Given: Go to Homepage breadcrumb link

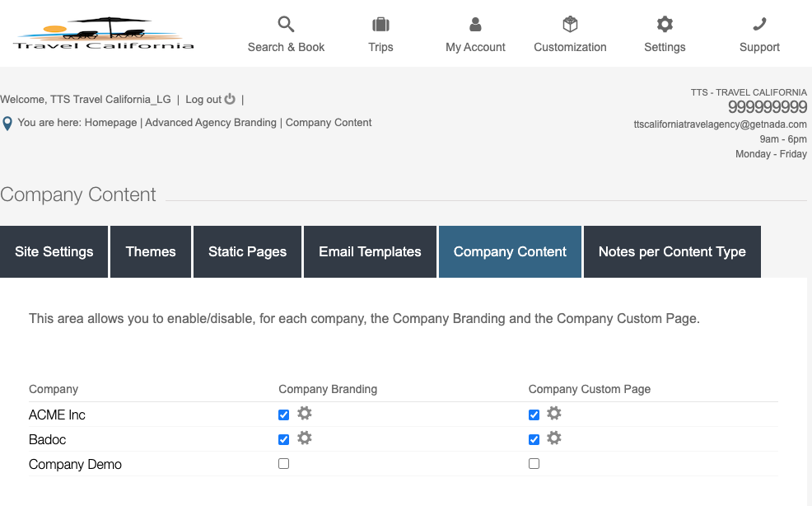Looking at the screenshot, I should (x=110, y=123).
